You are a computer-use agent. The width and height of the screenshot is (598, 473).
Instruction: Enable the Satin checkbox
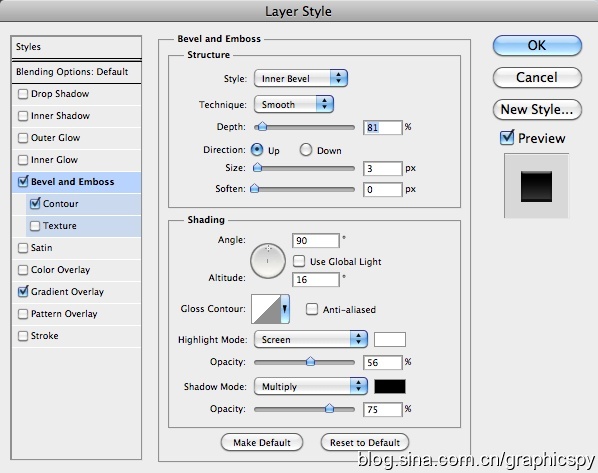tap(23, 248)
